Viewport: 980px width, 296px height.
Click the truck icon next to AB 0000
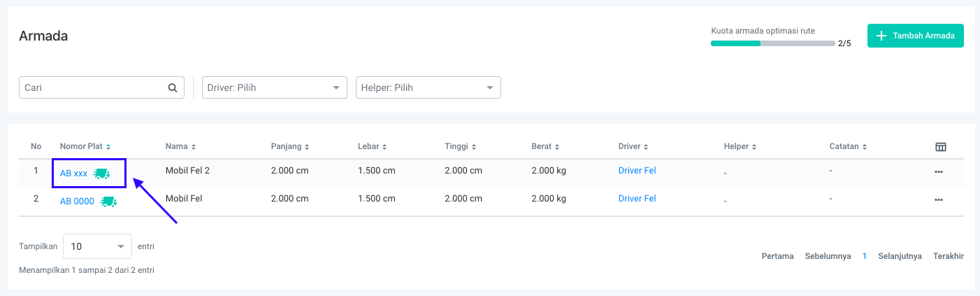coord(108,202)
